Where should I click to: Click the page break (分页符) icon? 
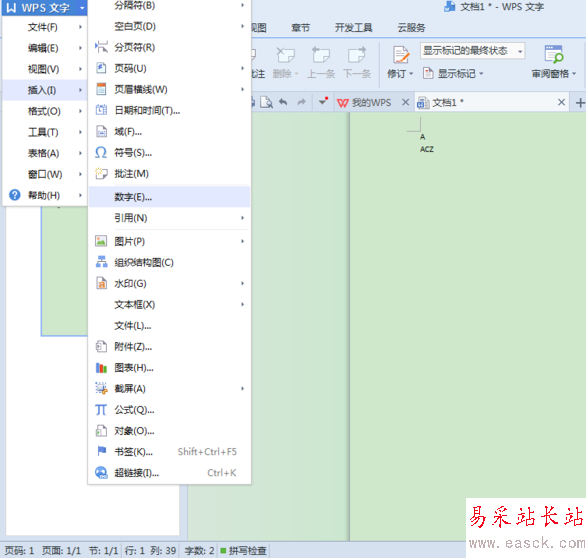tap(101, 47)
